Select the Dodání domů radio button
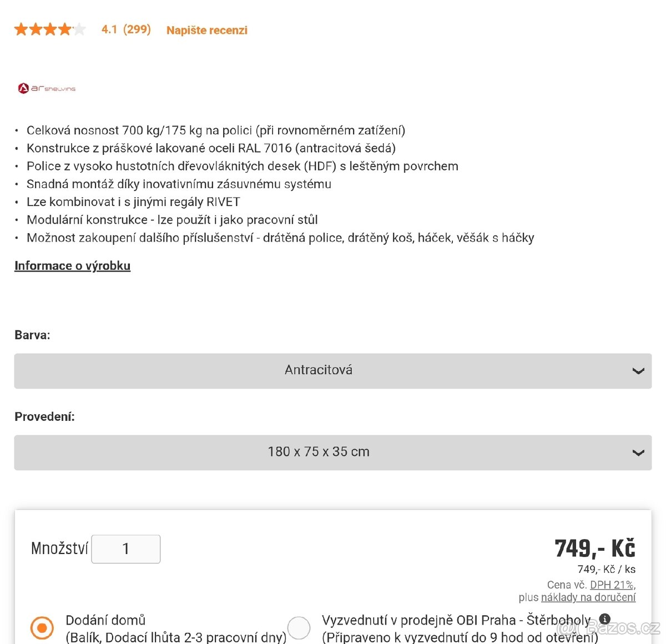 coord(42,628)
